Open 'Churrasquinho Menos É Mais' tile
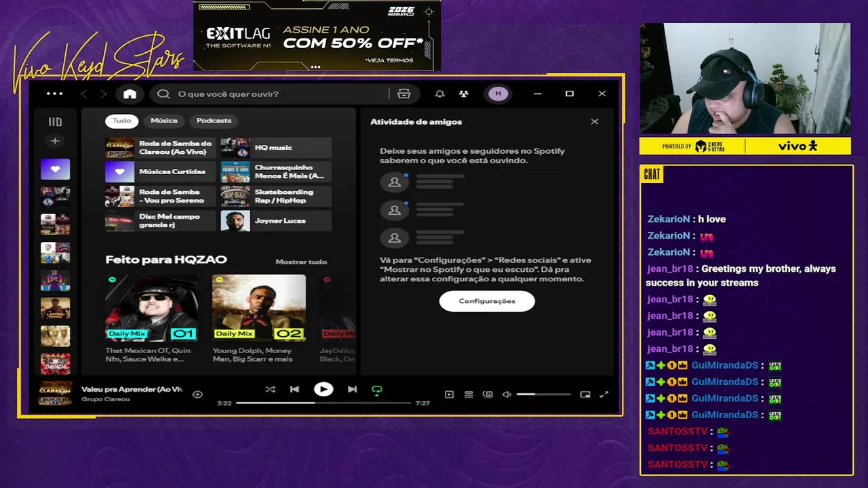The height and width of the screenshot is (488, 868). [x=276, y=172]
